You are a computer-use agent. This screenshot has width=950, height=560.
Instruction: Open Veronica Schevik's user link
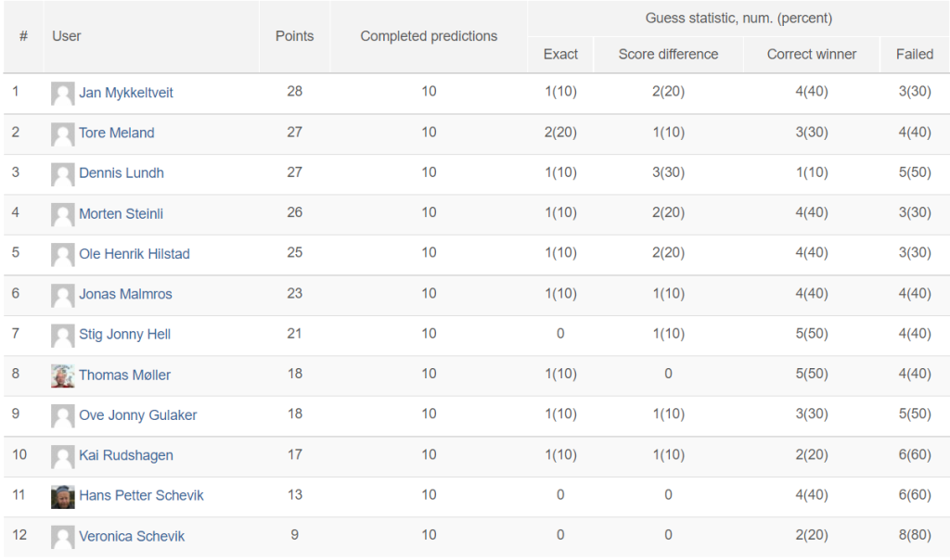(132, 537)
